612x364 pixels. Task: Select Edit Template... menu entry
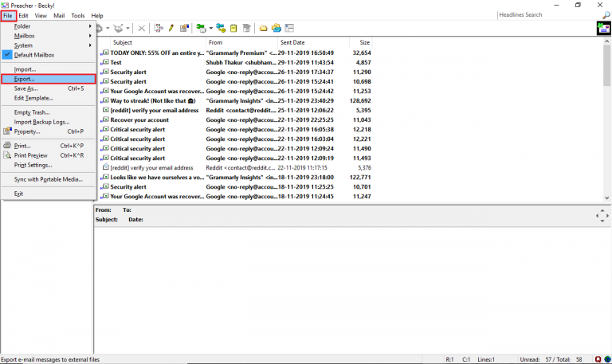tap(49, 98)
